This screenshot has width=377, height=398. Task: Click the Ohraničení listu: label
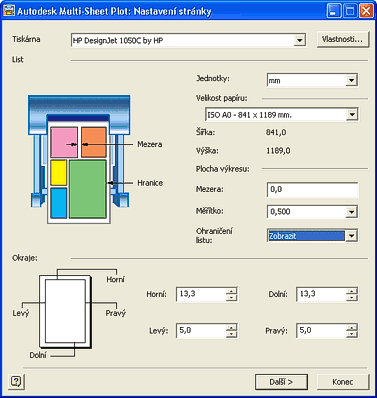[214, 235]
